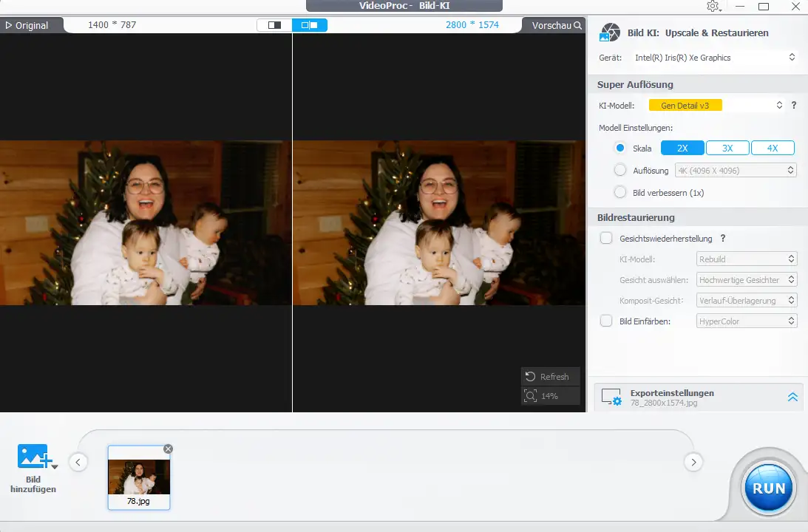This screenshot has height=532, width=808.
Task: Click the Bild KI camera shutter icon
Action: [610, 33]
